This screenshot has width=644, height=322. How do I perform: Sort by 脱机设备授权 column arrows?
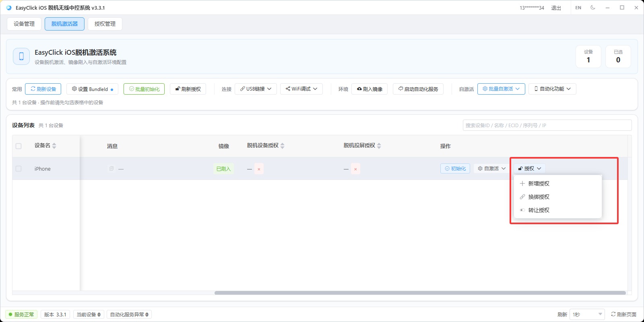pos(283,146)
